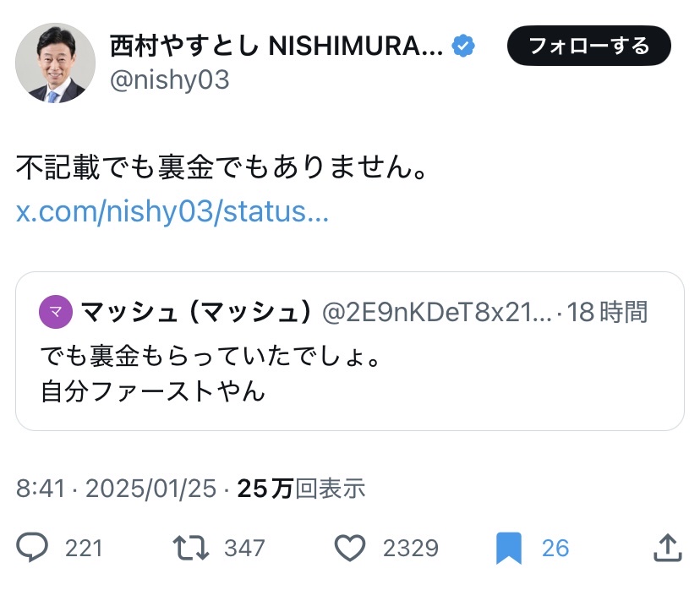Screen dimensions: 700x601
Task: Like the tweet with the heart icon
Action: click(x=350, y=548)
